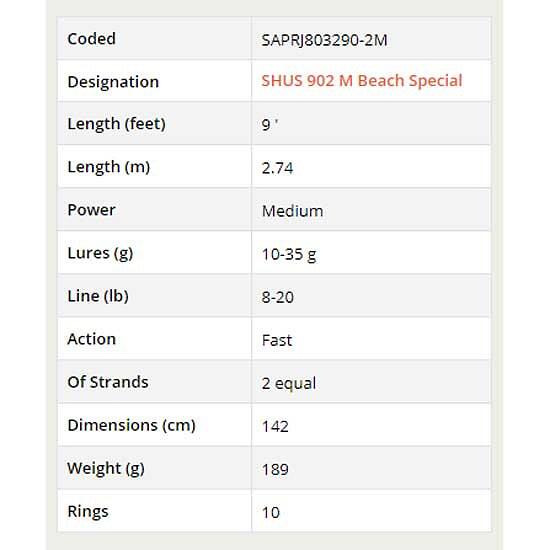The image size is (550, 550).
Task: Click the 2.74 length value
Action: point(277,168)
